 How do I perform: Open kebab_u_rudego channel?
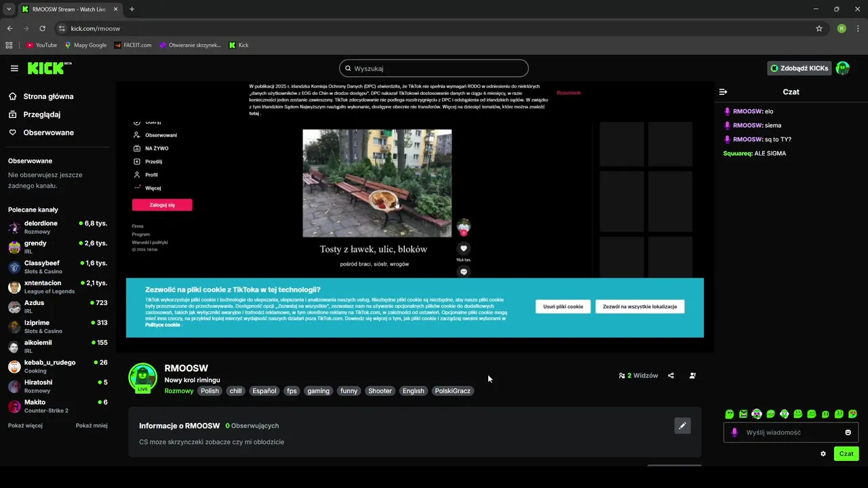coord(58,366)
